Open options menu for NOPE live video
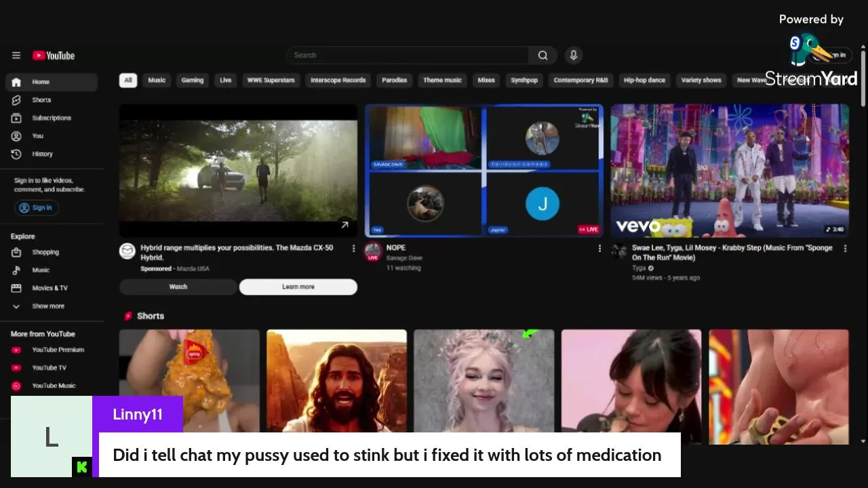This screenshot has width=868, height=488. point(599,249)
